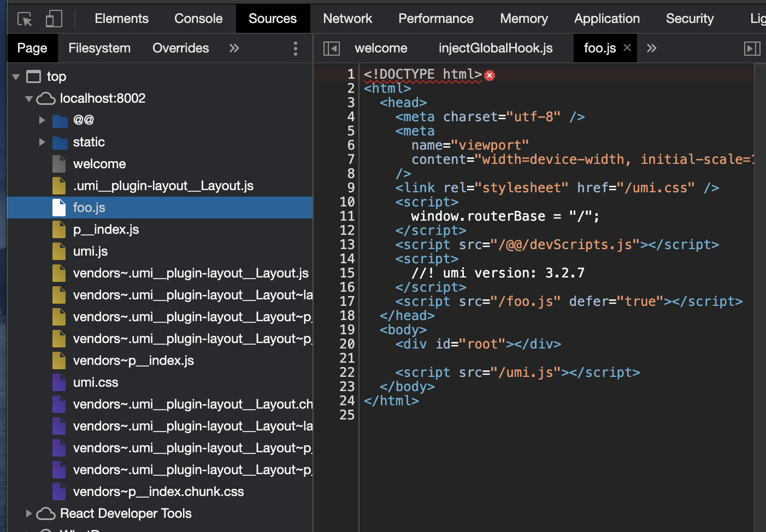Expand the @@ folder
The width and height of the screenshot is (766, 532).
(42, 120)
